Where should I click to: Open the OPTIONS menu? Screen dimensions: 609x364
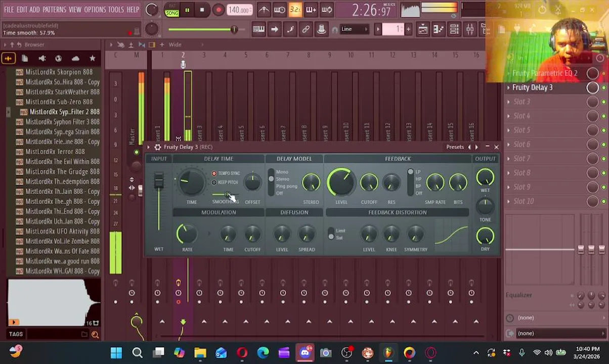(x=95, y=10)
